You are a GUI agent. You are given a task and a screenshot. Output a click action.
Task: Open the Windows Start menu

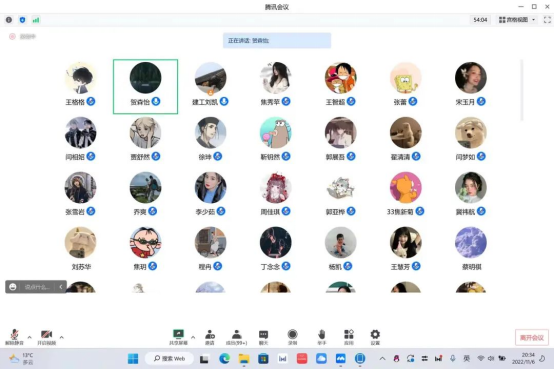coord(133,359)
